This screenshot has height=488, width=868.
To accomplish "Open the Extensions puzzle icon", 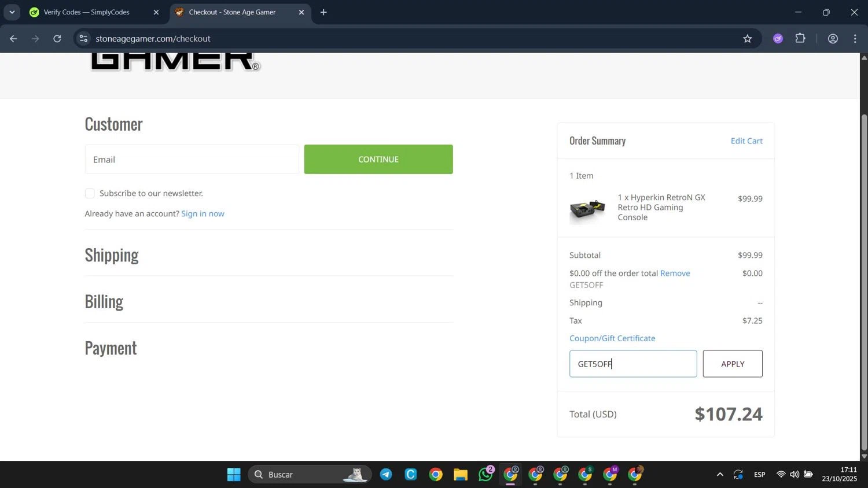I will [x=800, y=39].
